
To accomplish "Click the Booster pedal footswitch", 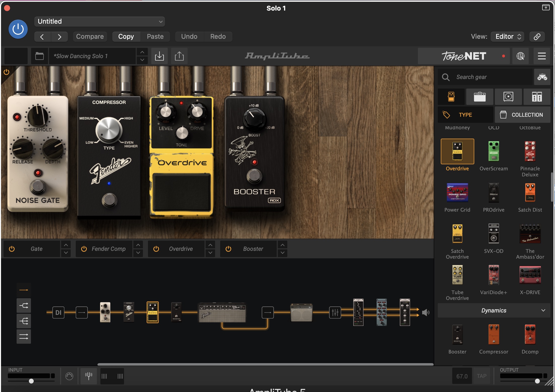I will click(x=254, y=176).
